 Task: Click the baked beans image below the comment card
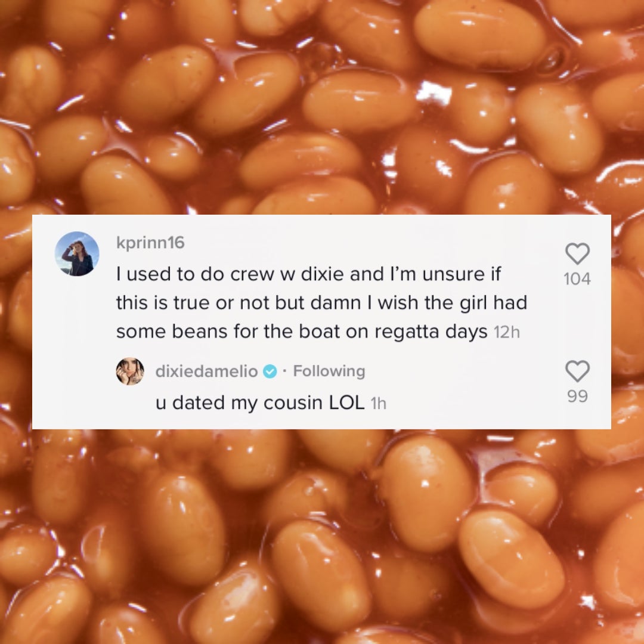point(322,537)
